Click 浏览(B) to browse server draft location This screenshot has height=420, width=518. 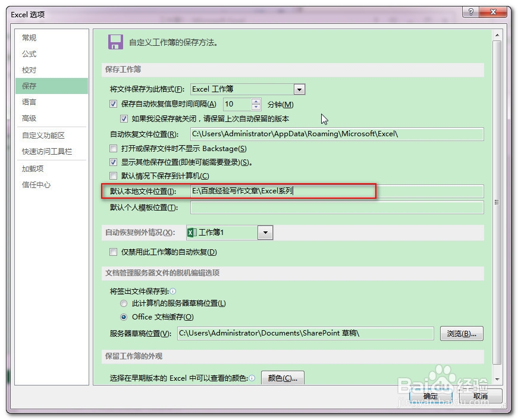pyautogui.click(x=462, y=333)
